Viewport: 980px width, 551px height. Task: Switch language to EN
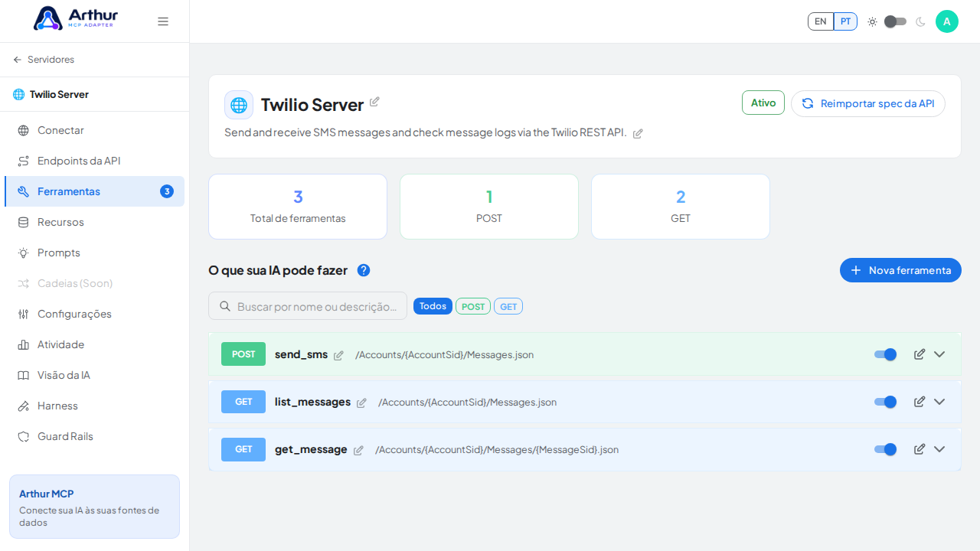[821, 21]
